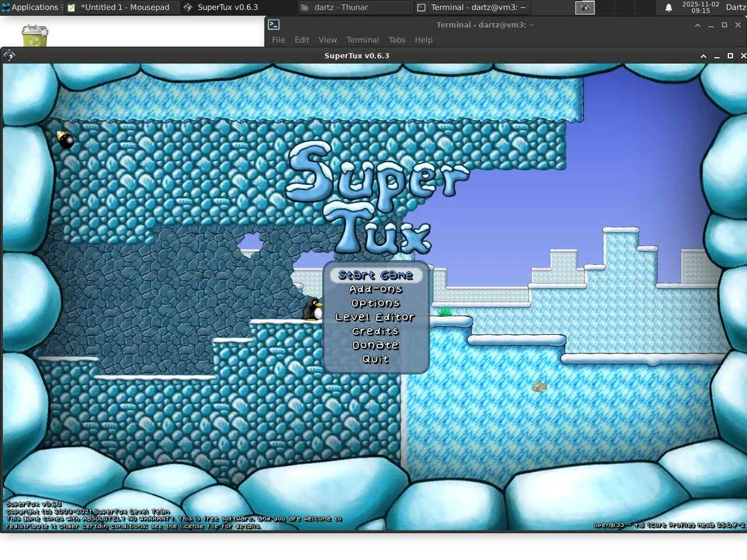This screenshot has width=747, height=560.
Task: Bring up the Terminal taskbar window button
Action: (472, 8)
